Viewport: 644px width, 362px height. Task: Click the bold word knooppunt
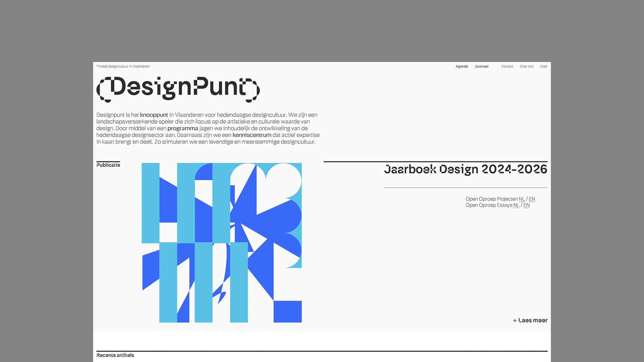(154, 115)
